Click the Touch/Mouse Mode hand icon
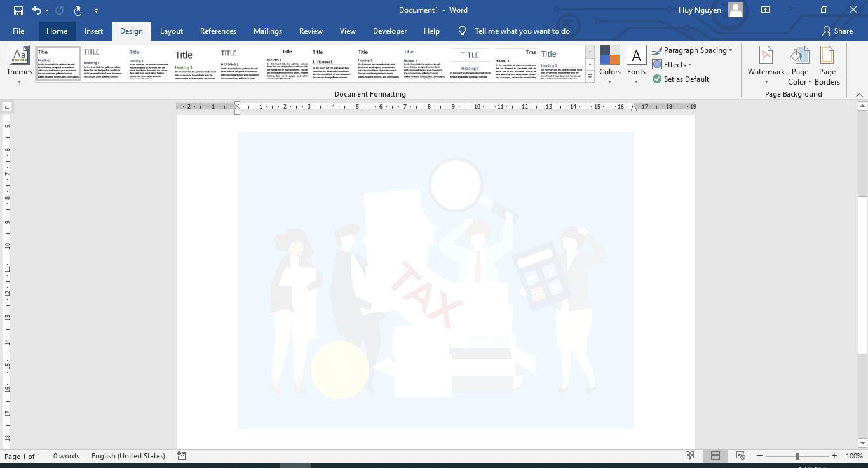868x468 pixels. tap(78, 10)
